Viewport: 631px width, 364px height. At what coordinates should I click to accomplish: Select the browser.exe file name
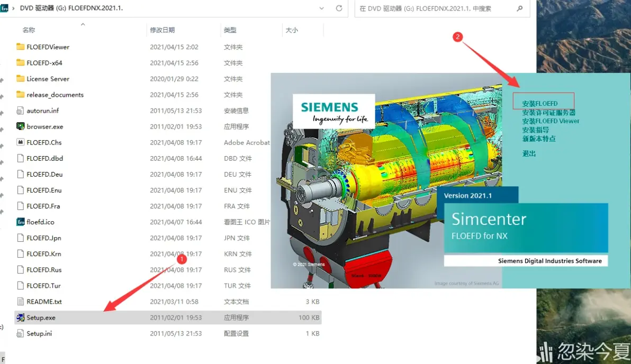tap(44, 126)
